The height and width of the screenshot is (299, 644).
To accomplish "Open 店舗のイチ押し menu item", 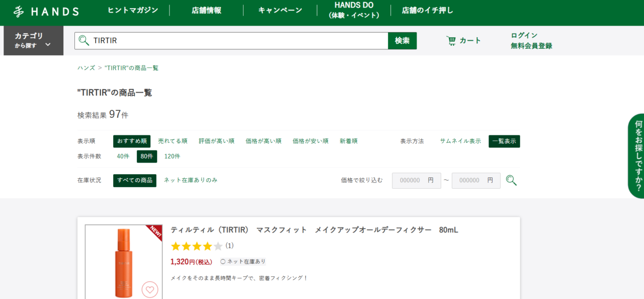I will (x=428, y=11).
